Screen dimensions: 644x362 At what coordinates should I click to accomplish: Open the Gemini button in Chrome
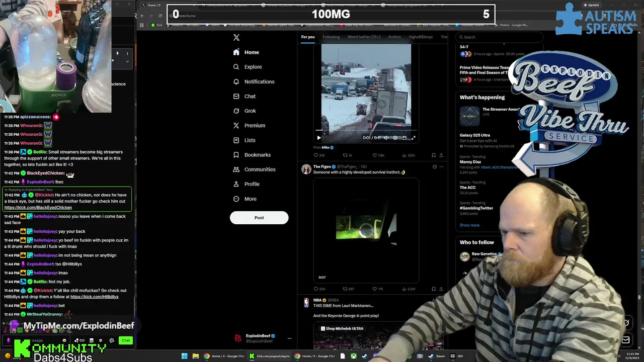pos(591,5)
